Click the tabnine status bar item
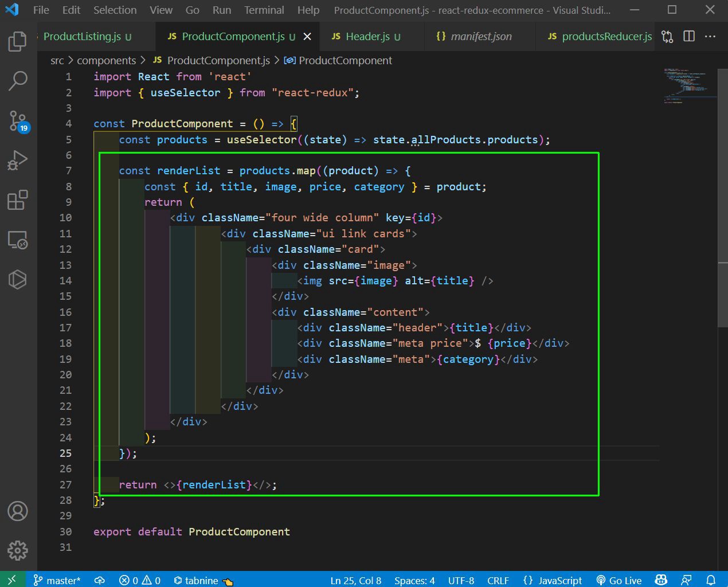Image resolution: width=728 pixels, height=587 pixels. tap(203, 580)
